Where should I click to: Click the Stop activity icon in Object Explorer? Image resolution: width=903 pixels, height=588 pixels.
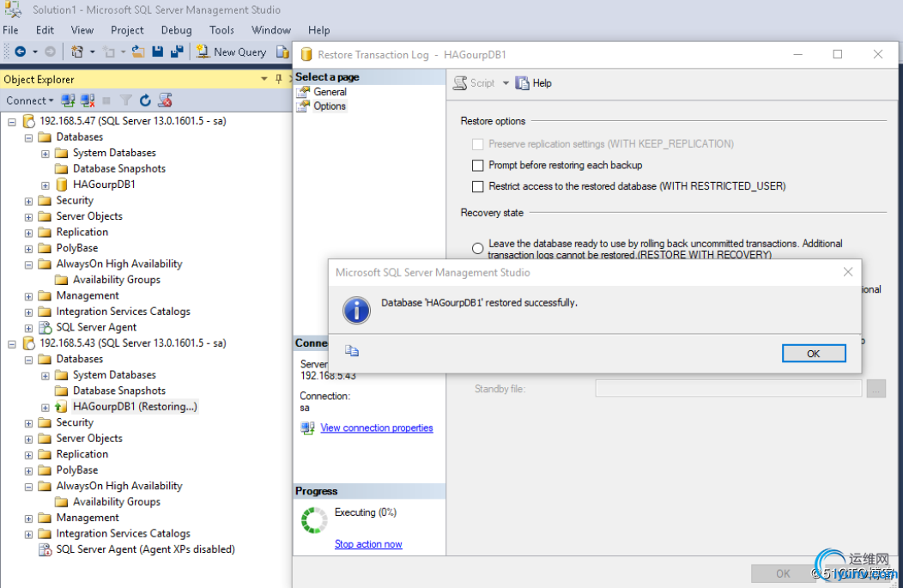point(106,100)
